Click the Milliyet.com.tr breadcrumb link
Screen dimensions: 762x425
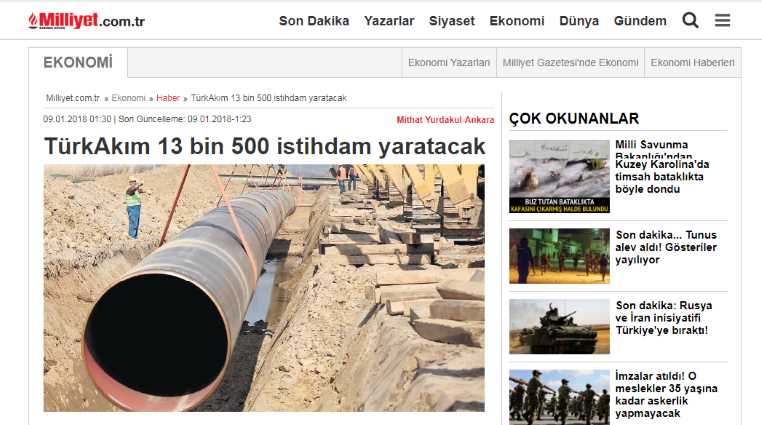[x=72, y=98]
